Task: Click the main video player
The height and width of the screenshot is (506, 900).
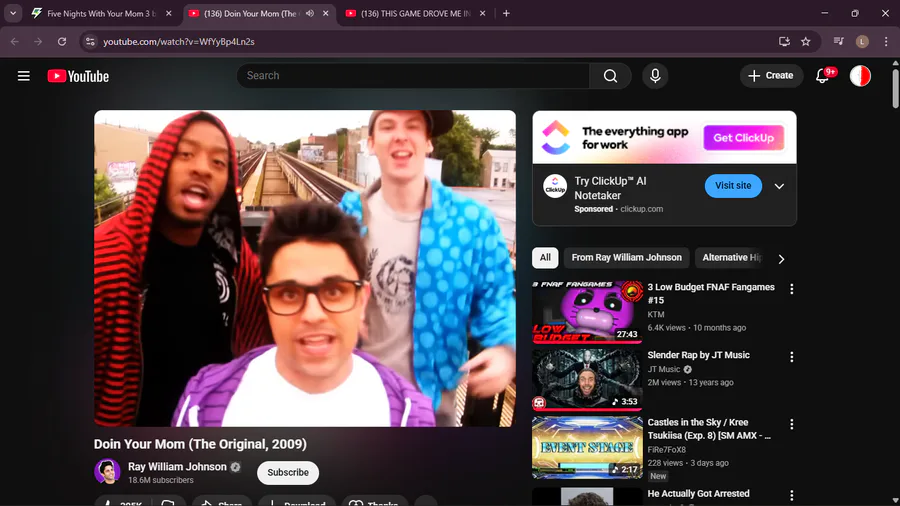Action: [305, 268]
